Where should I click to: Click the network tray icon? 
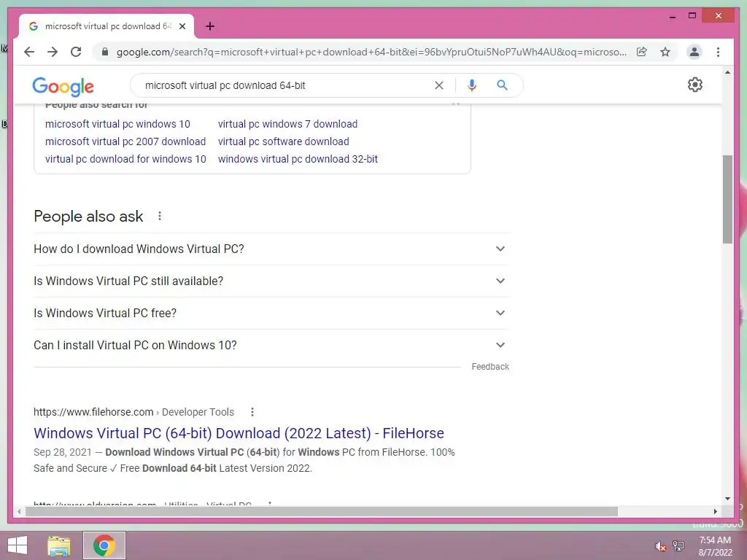click(x=678, y=545)
